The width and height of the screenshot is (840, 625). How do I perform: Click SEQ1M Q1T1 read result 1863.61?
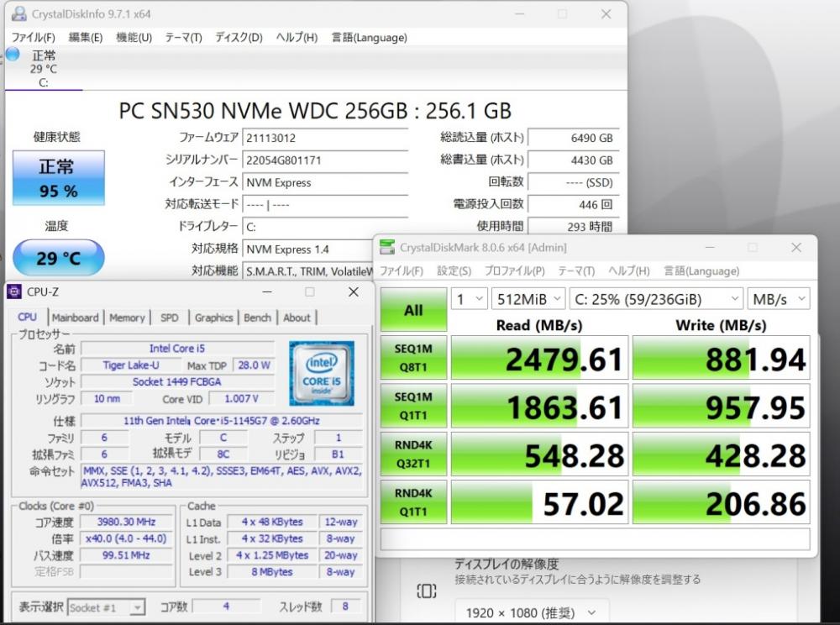[539, 406]
